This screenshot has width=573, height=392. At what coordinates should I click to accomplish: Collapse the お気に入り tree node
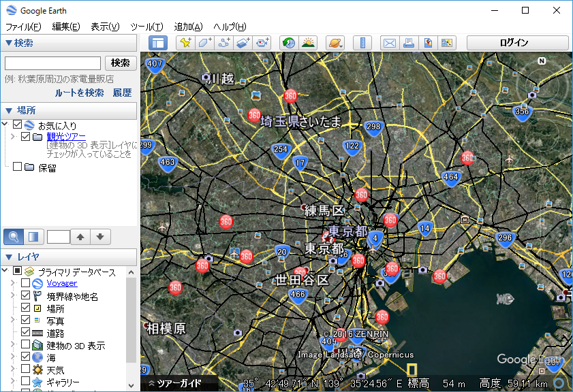[5, 124]
